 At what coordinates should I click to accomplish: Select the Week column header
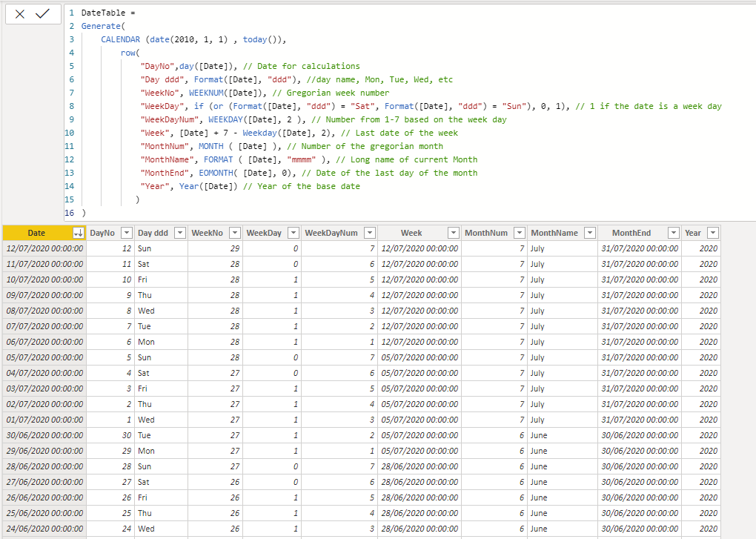[411, 233]
